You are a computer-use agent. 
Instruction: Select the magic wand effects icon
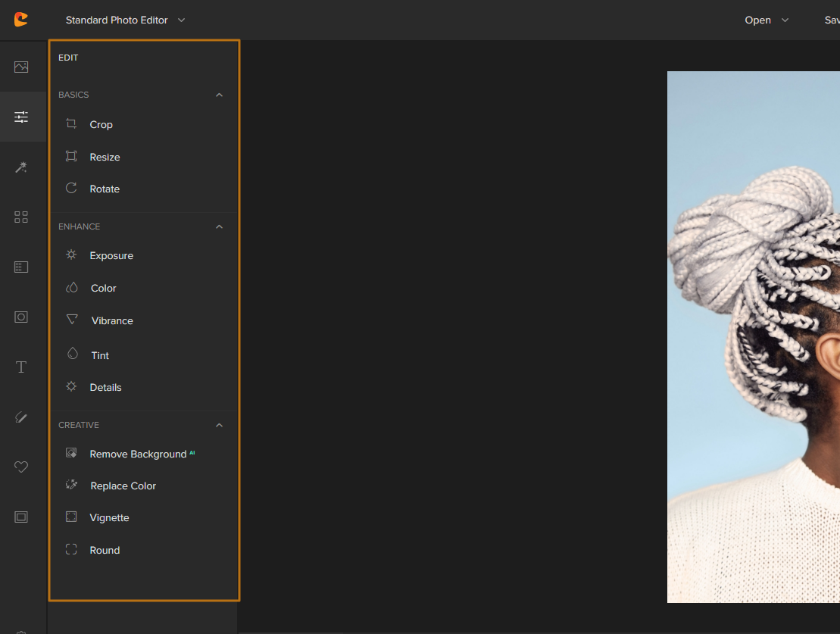21,167
